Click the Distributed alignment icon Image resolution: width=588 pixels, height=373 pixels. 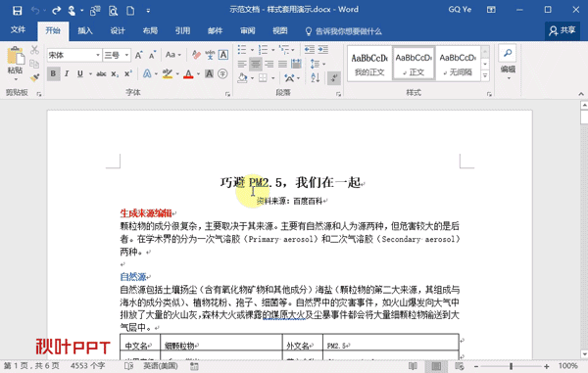(x=296, y=64)
